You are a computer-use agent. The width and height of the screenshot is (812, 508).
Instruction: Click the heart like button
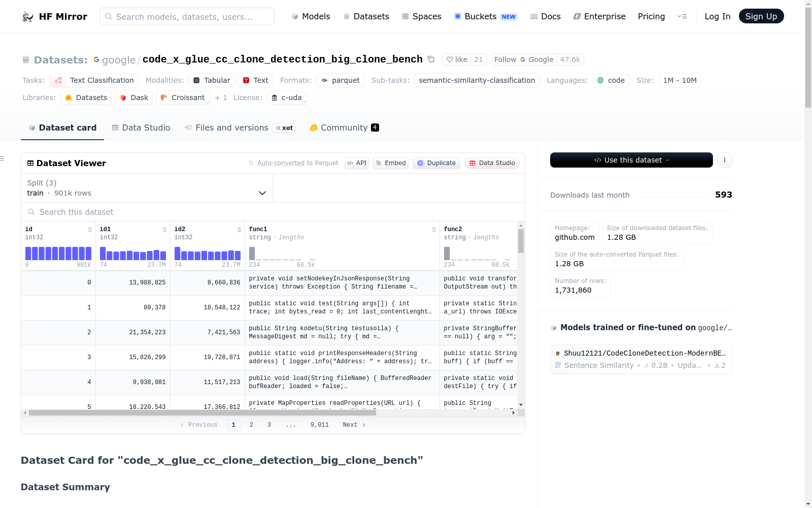(x=457, y=59)
